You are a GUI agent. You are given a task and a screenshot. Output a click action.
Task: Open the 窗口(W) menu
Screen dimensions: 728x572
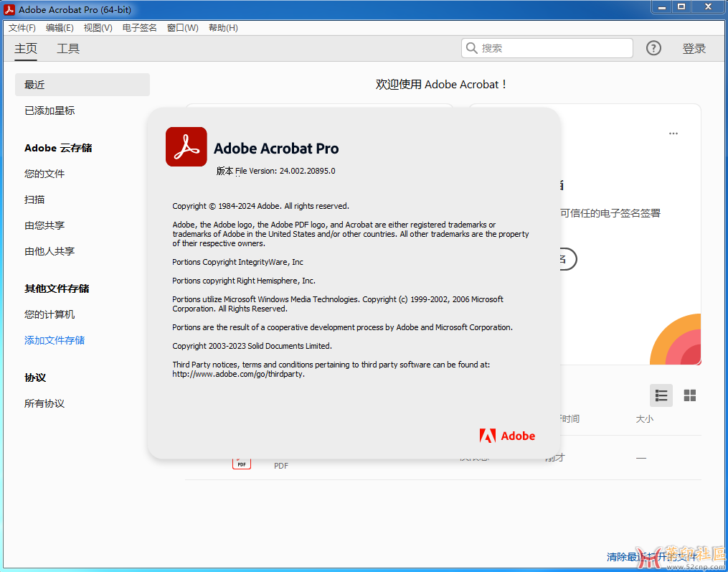point(182,28)
